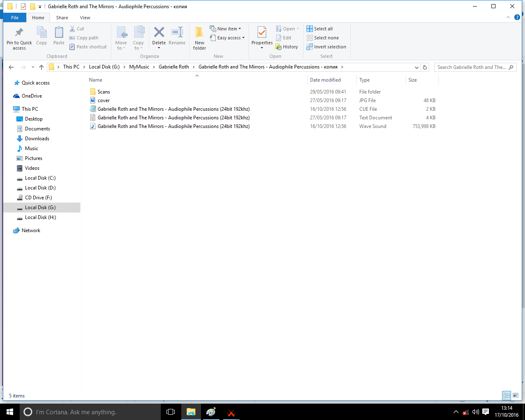Click the volume speaker tray icon
Image resolution: width=525 pixels, height=420 pixels.
[x=476, y=412]
